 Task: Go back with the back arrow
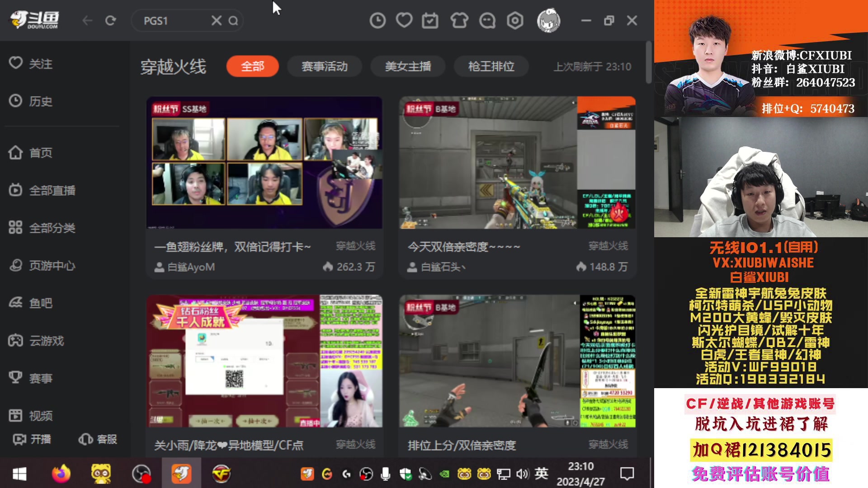[87, 21]
